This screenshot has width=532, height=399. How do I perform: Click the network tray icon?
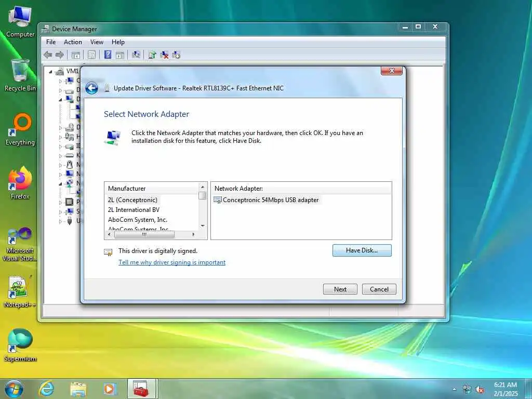pos(467,390)
